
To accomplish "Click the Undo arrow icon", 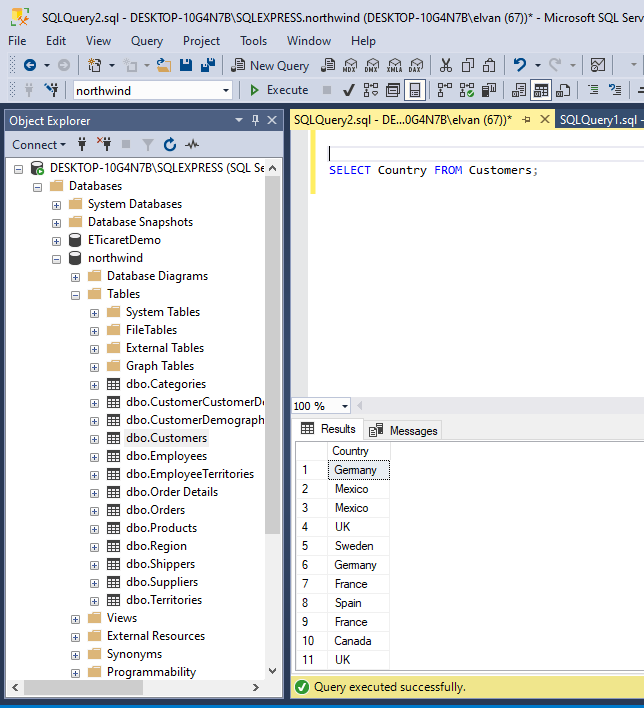I will pos(520,65).
